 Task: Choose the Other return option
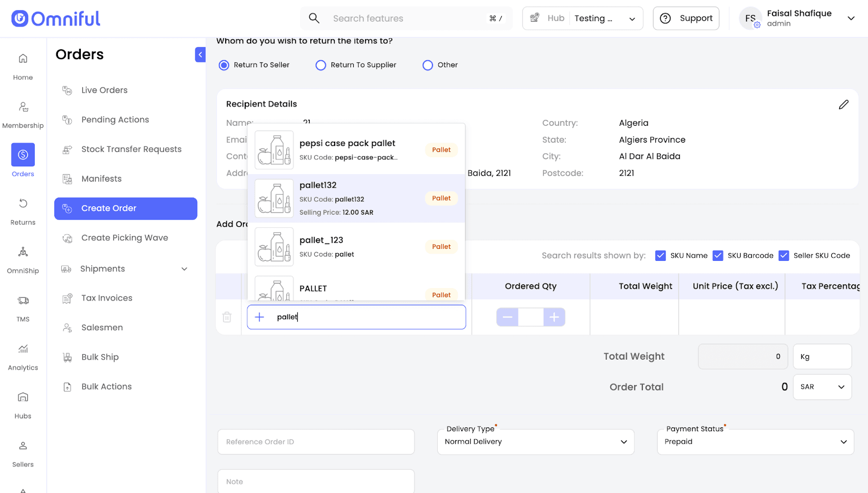427,65
